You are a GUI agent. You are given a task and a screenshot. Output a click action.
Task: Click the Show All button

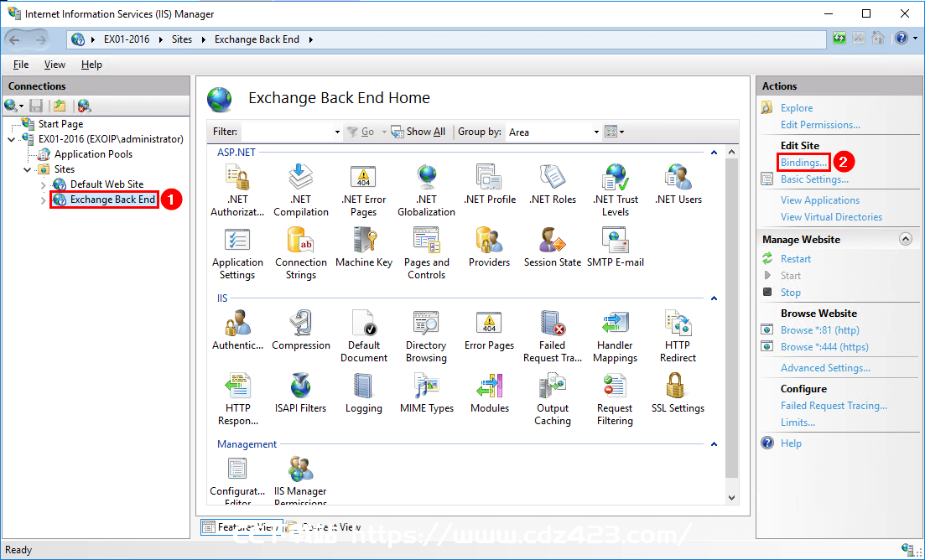coord(418,132)
